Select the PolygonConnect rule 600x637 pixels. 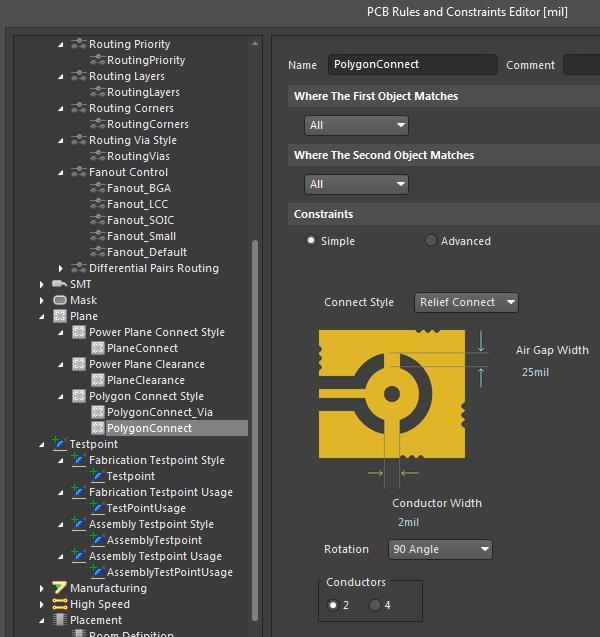click(149, 428)
